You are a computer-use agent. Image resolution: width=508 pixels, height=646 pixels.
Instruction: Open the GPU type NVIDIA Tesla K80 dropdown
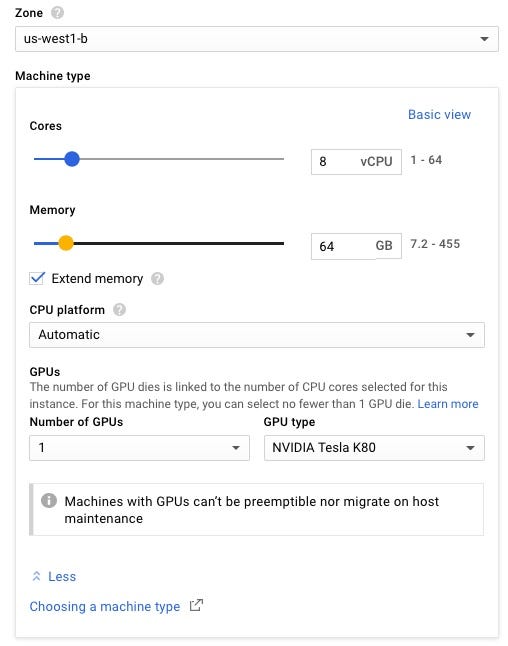pyautogui.click(x=374, y=448)
